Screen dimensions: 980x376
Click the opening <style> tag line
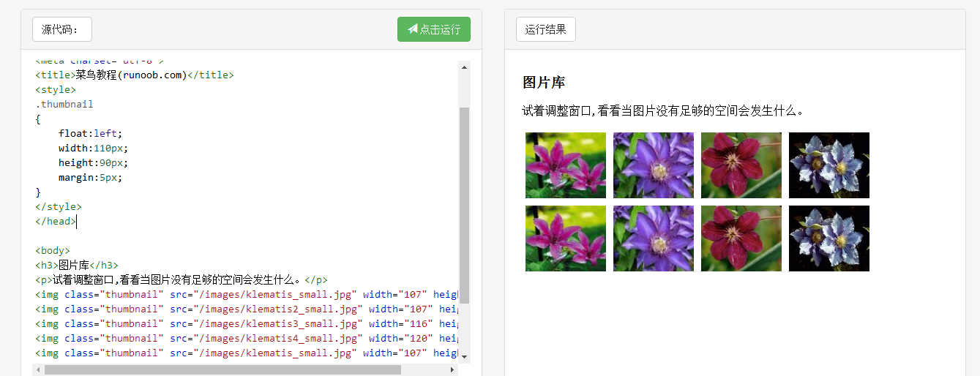(x=56, y=89)
